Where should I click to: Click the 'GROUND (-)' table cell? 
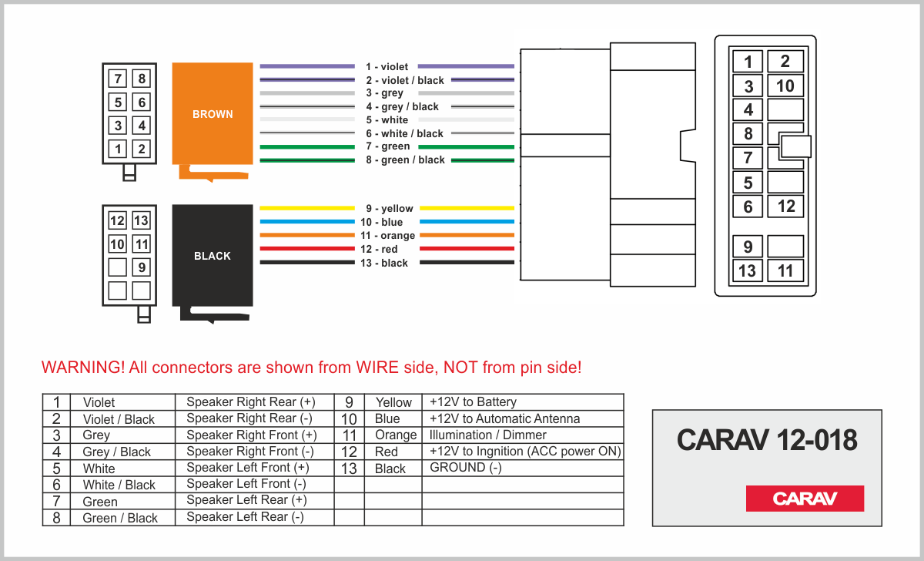tap(466, 468)
